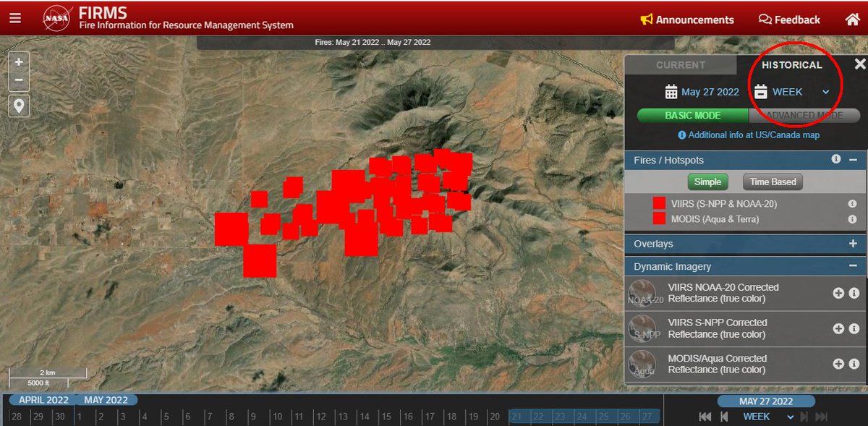The height and width of the screenshot is (426, 868).
Task: Click the NOAA-20 imagery thumbnail
Action: click(x=642, y=294)
